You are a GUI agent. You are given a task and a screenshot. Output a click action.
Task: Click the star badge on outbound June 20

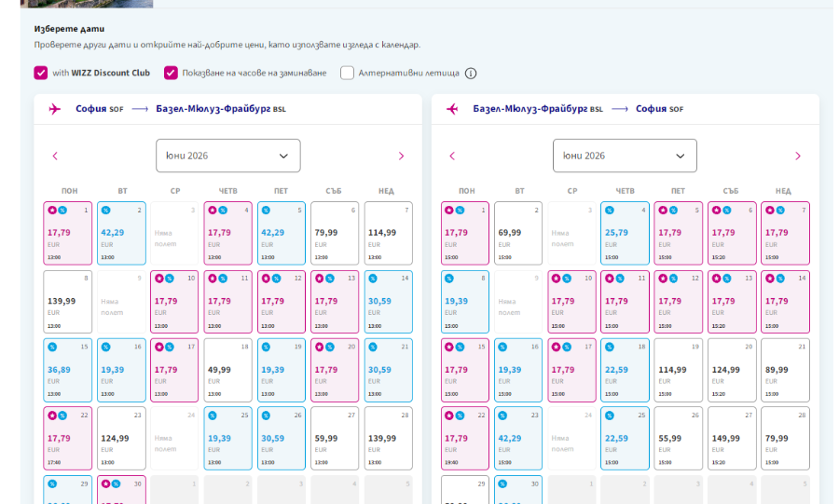tap(320, 347)
